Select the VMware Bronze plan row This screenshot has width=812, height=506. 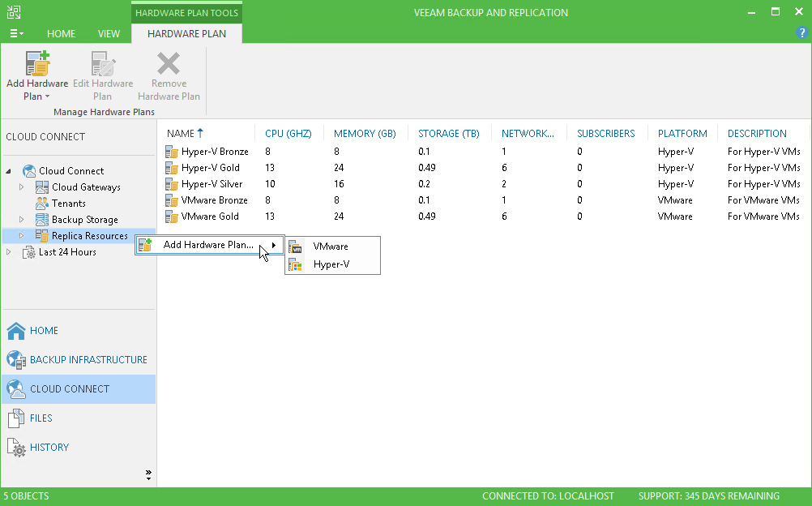point(484,199)
